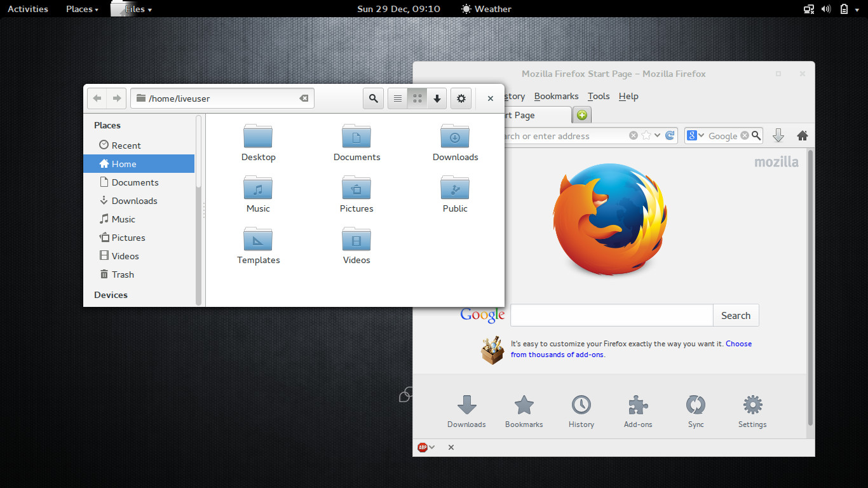Open Add-ons from start page launcher

638,412
